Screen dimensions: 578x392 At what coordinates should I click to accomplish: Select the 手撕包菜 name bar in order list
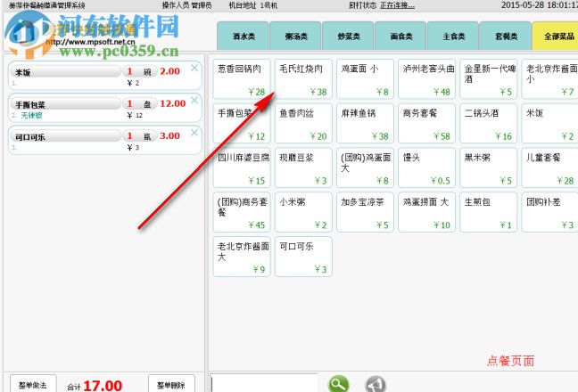coord(66,104)
